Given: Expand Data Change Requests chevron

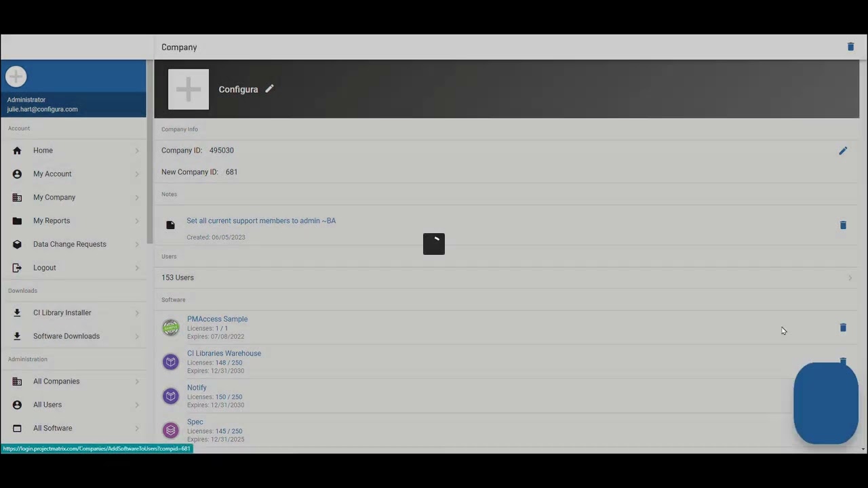Looking at the screenshot, I should [137, 244].
